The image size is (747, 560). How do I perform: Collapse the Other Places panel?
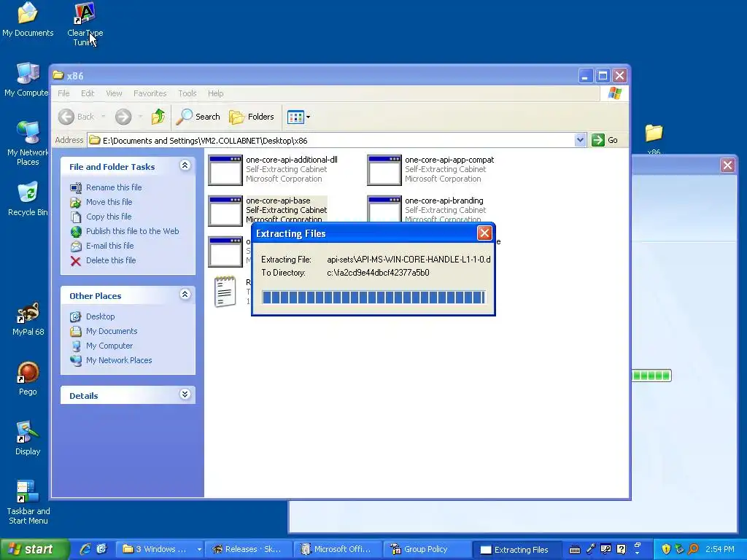tap(185, 295)
